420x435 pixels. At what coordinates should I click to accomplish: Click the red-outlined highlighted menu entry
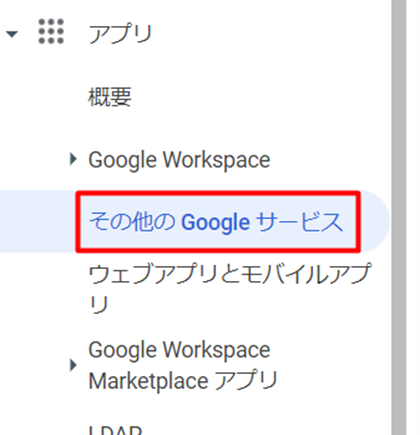click(x=218, y=222)
